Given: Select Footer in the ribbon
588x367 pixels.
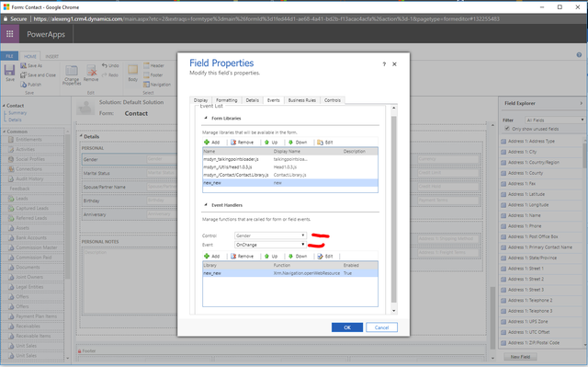Looking at the screenshot, I should coord(153,75).
